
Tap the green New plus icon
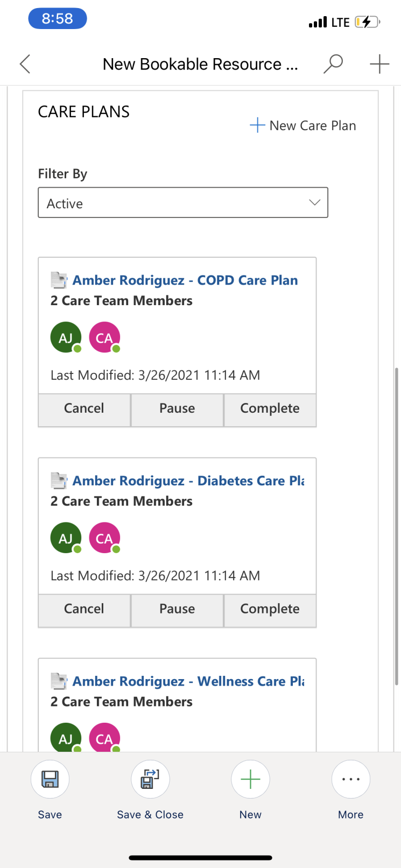click(x=250, y=779)
